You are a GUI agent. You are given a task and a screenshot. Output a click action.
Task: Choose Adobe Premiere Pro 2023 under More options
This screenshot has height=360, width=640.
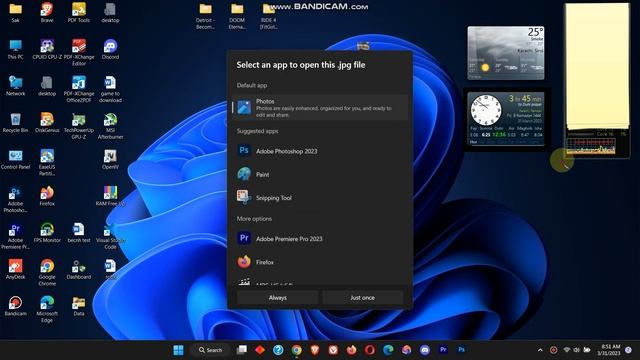pos(320,239)
